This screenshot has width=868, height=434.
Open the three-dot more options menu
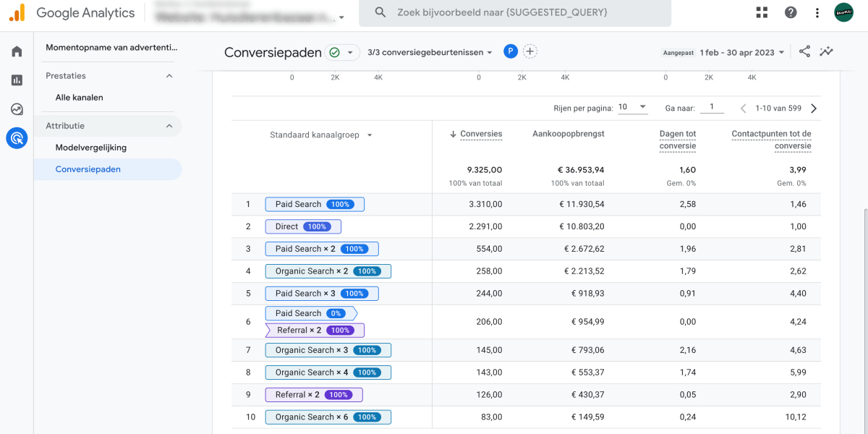(x=817, y=12)
